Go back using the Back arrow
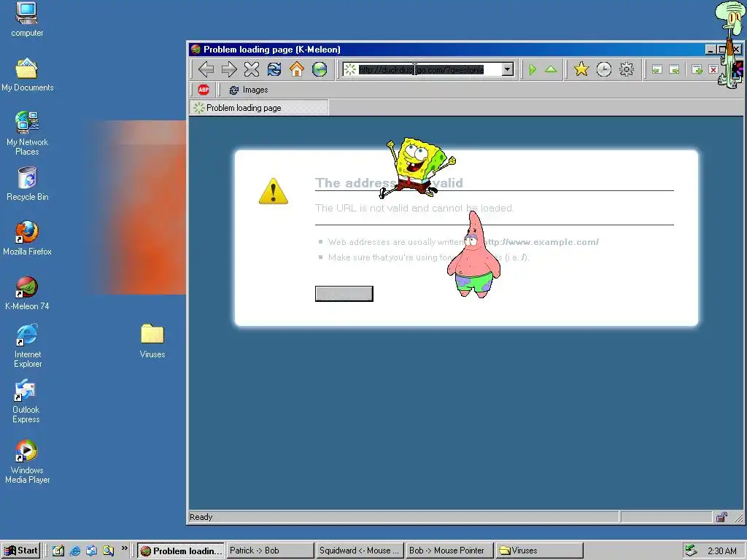The image size is (747, 560). point(206,69)
